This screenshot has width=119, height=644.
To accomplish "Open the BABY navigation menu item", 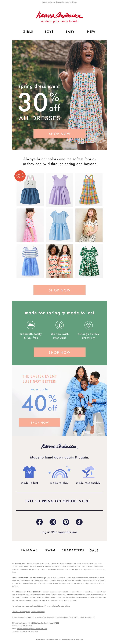I will point(70,31).
